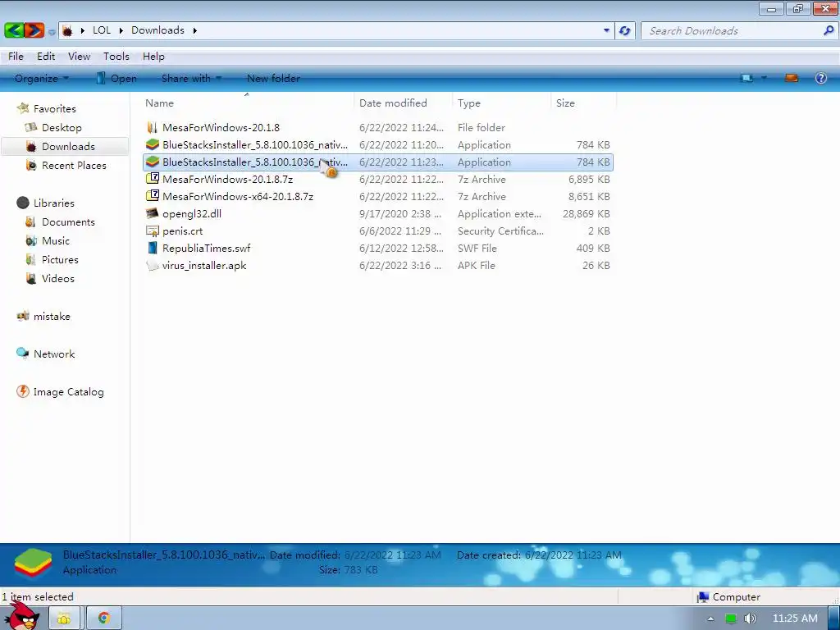Select Favorites in the navigation pane
Image resolution: width=840 pixels, height=630 pixels.
55,109
